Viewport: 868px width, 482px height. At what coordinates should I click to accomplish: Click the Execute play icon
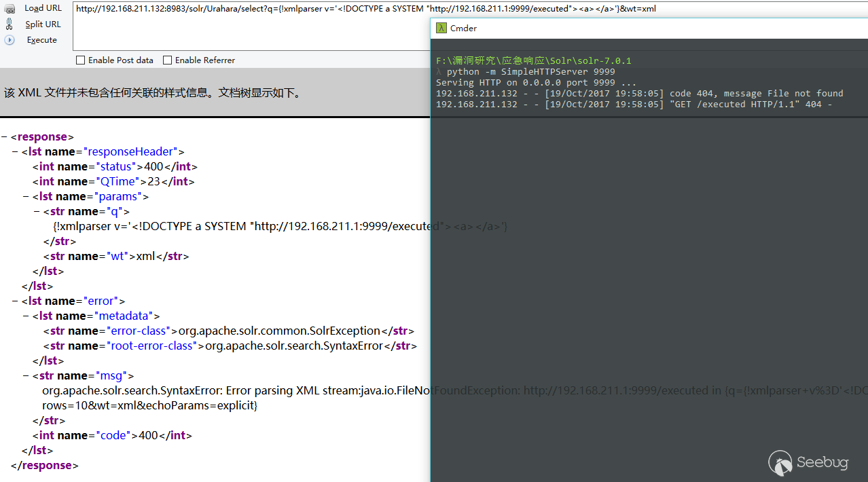coord(10,40)
